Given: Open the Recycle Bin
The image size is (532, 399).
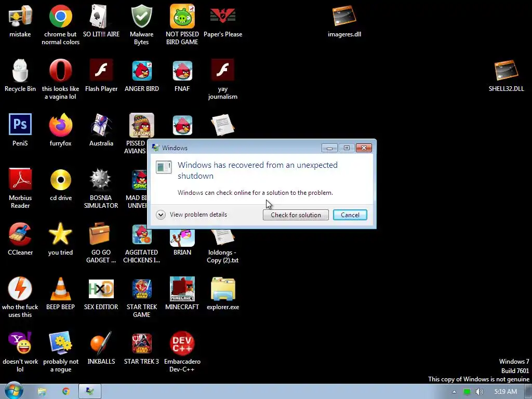Looking at the screenshot, I should click(x=20, y=71).
